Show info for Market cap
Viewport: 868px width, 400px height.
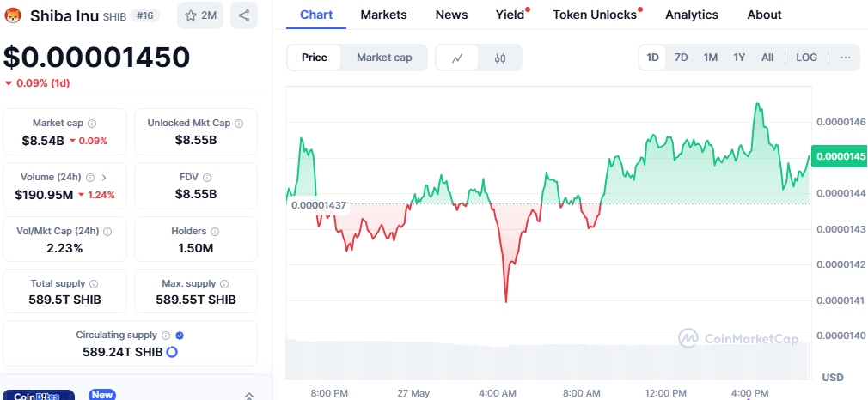[x=93, y=124]
